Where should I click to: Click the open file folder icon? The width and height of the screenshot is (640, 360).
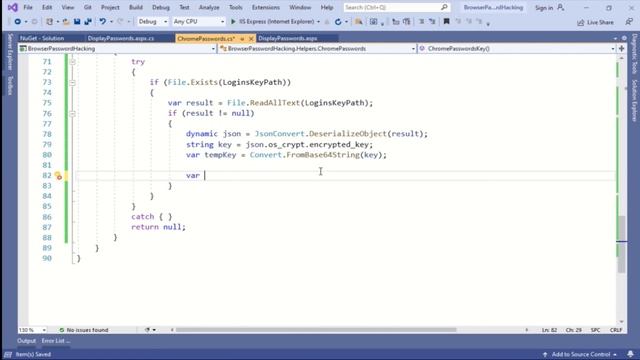pyautogui.click(x=66, y=22)
